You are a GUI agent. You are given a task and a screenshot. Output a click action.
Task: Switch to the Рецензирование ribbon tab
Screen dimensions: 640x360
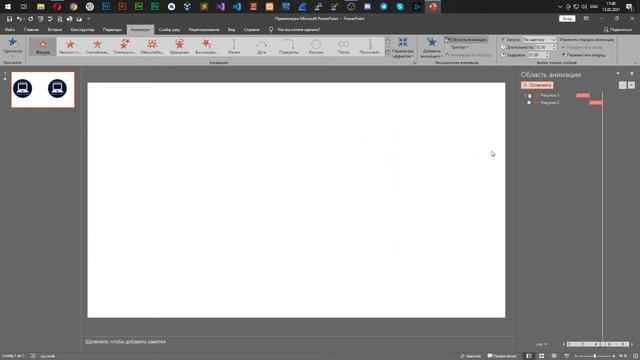coord(204,29)
